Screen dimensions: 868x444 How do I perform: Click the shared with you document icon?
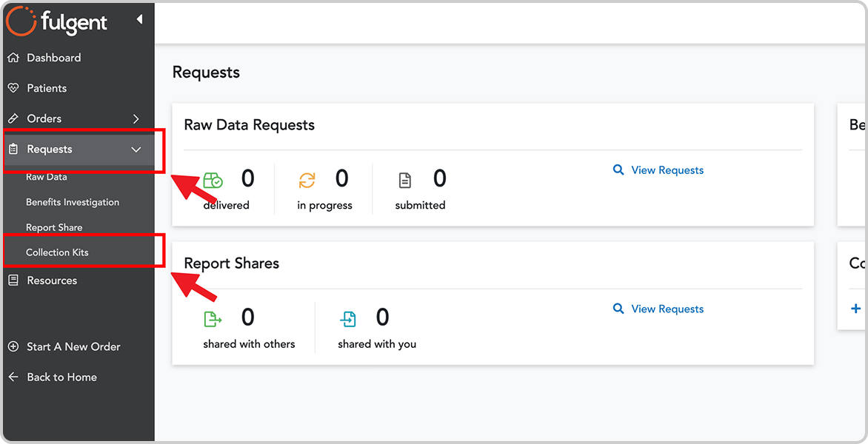point(348,317)
